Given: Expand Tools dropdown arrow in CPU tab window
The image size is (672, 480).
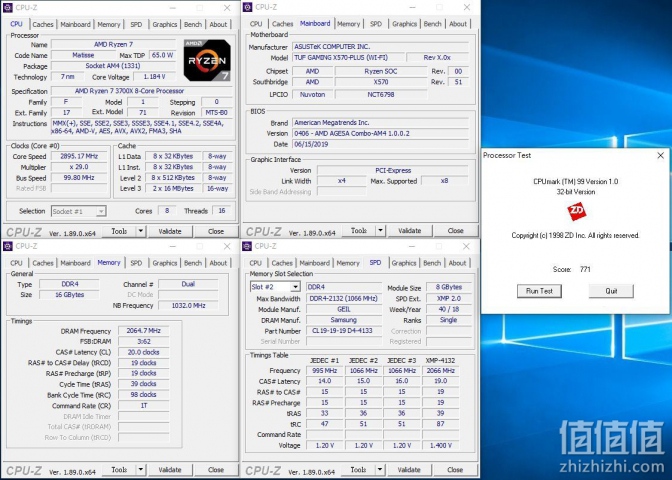Looking at the screenshot, I should pyautogui.click(x=141, y=231).
